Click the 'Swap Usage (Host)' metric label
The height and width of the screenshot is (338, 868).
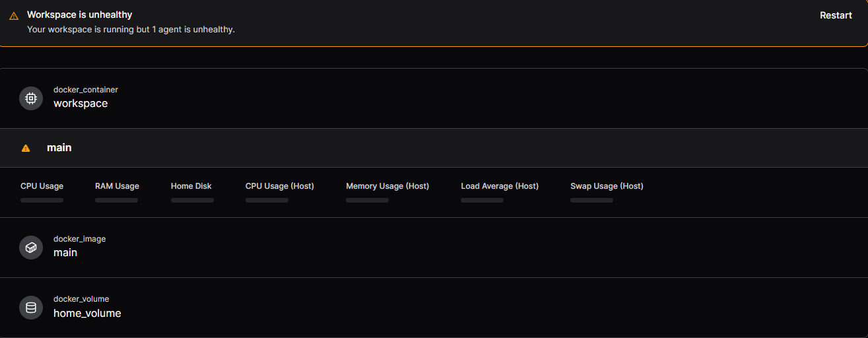(607, 186)
